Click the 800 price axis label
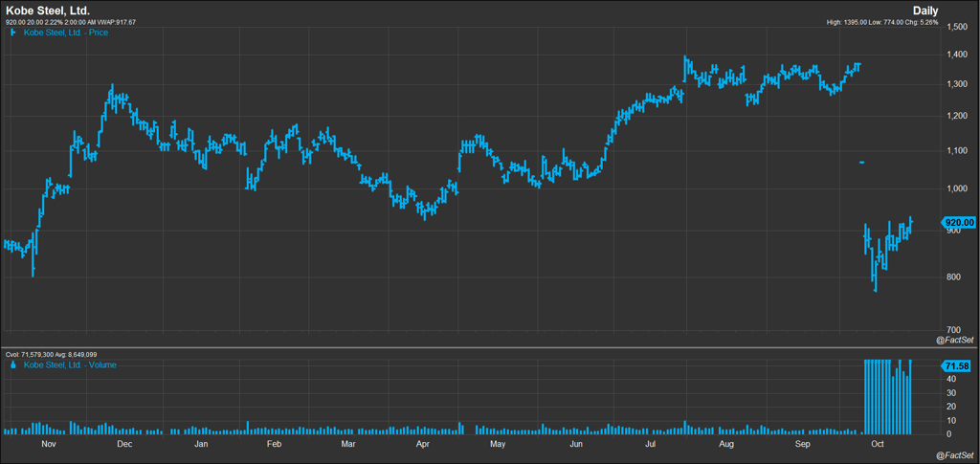The image size is (980, 464). click(954, 277)
